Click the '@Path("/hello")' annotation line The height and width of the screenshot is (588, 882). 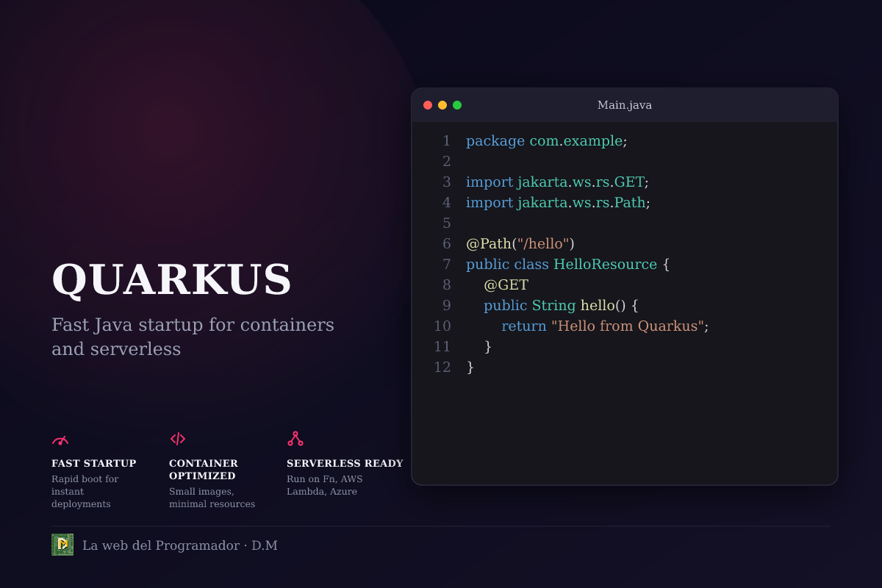[x=520, y=244]
